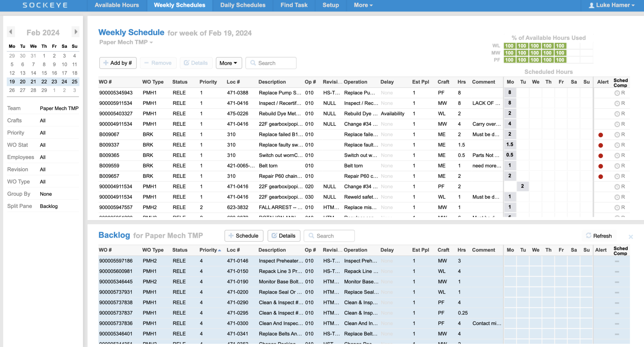Image resolution: width=644 pixels, height=347 pixels.
Task: Open the More dropdown in the schedule toolbar
Action: click(229, 63)
